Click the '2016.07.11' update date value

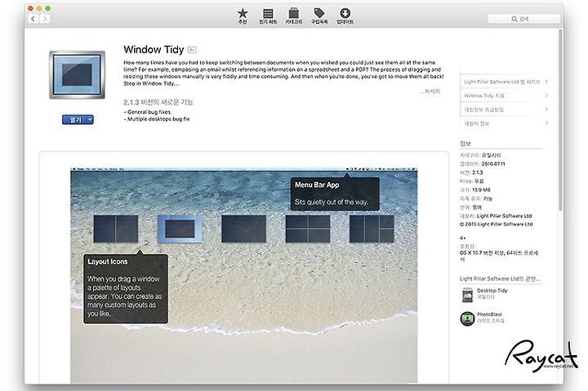coord(493,164)
